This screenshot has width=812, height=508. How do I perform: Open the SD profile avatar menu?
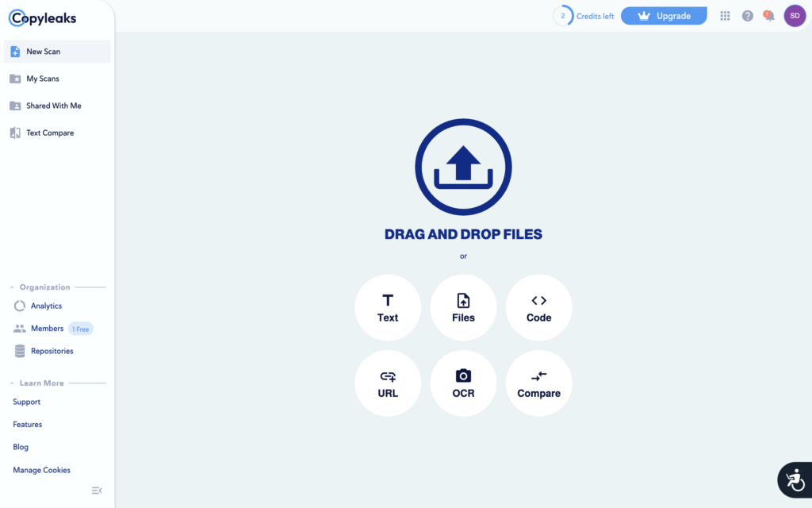(x=795, y=15)
